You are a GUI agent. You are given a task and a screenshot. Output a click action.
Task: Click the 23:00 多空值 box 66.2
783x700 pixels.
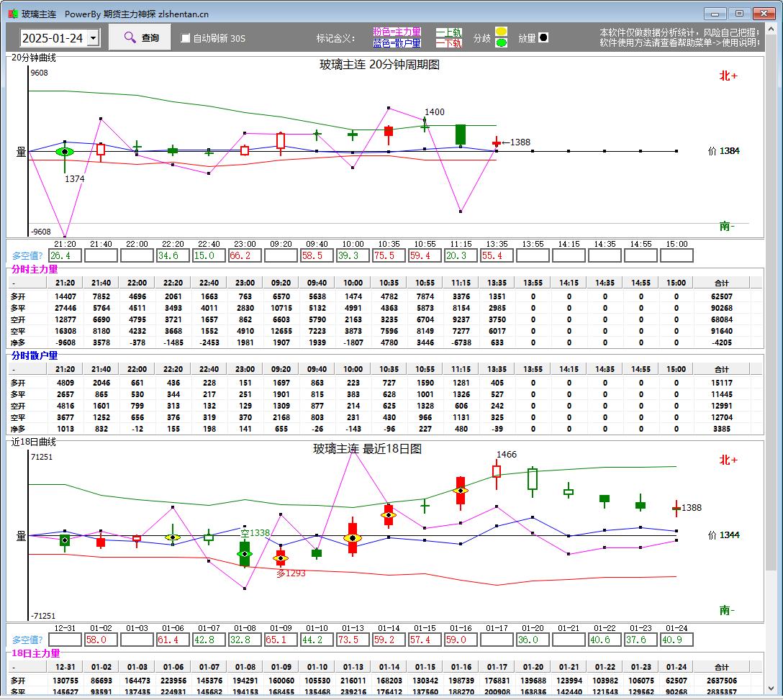pyautogui.click(x=245, y=255)
